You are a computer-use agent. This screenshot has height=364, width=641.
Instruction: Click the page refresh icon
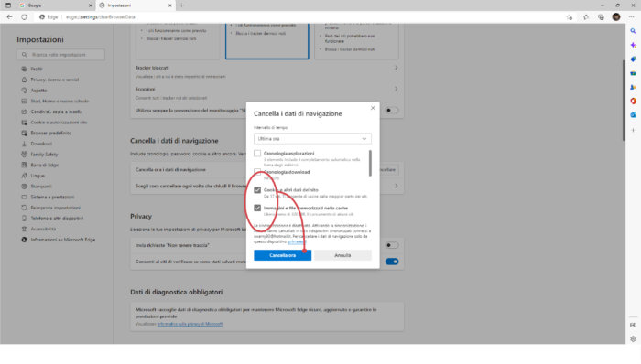pyautogui.click(x=24, y=17)
